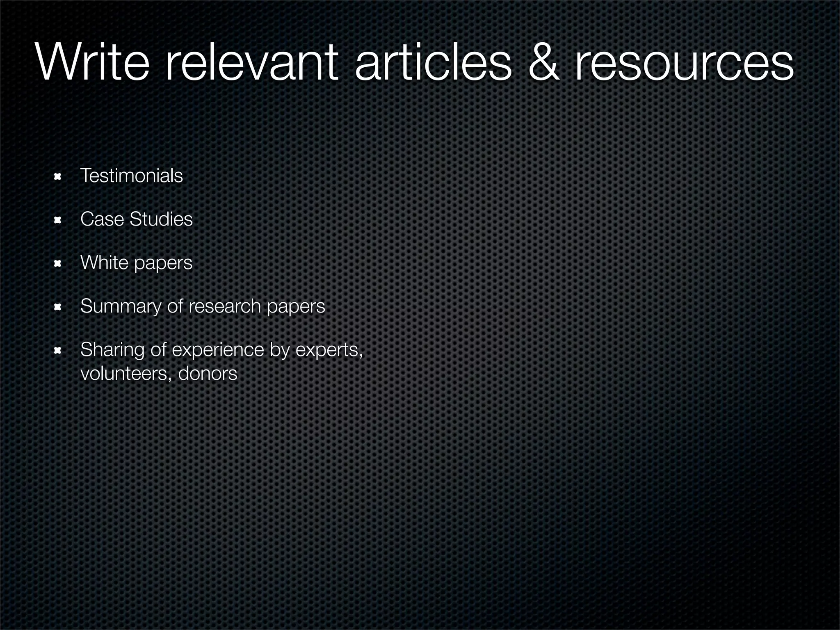Screen dimensions: 840x630
Task: Click the word 'Write' in the title
Action: point(93,62)
